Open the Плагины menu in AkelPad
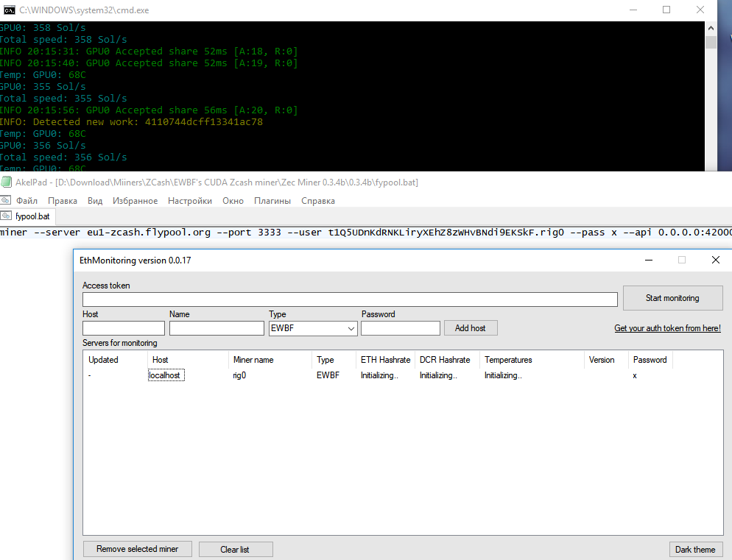 272,201
